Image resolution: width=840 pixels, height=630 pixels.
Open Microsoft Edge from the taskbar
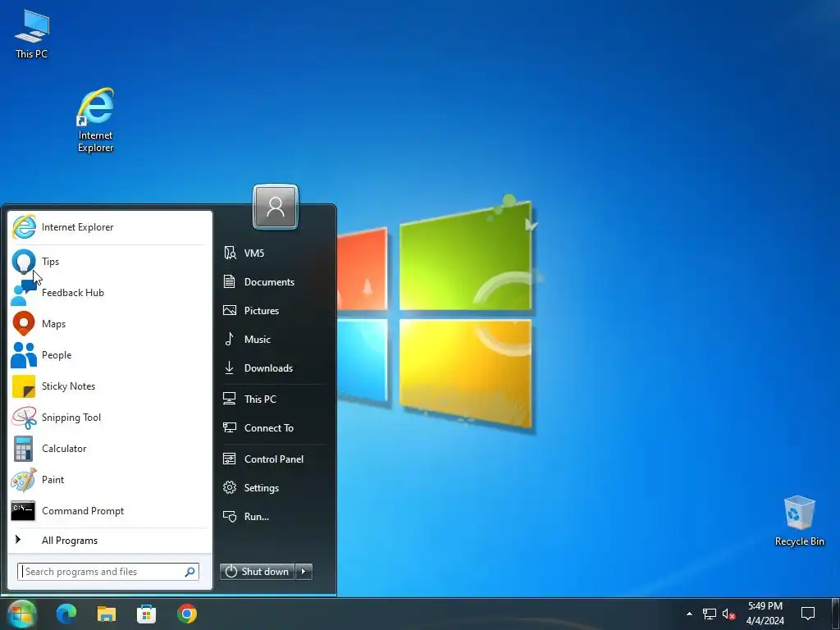[x=66, y=614]
